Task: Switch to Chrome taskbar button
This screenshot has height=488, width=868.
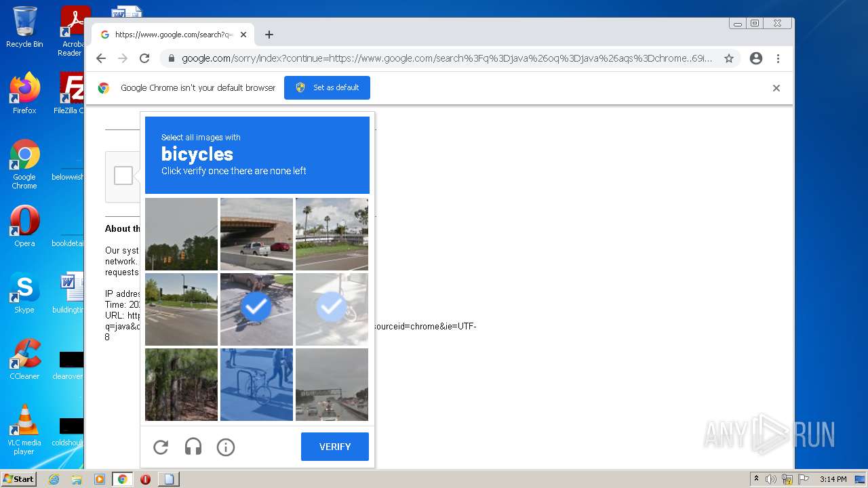Action: coord(122,479)
